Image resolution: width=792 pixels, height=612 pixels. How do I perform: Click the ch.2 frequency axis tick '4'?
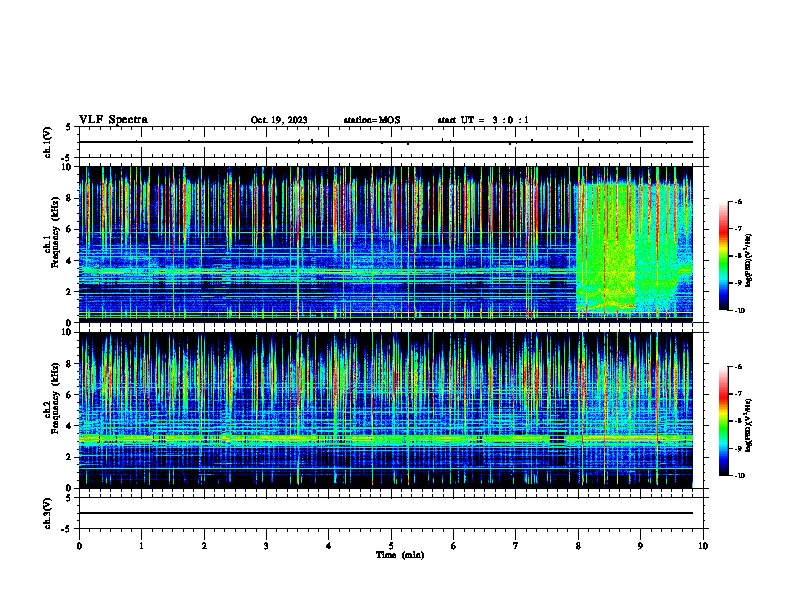[x=70, y=426]
